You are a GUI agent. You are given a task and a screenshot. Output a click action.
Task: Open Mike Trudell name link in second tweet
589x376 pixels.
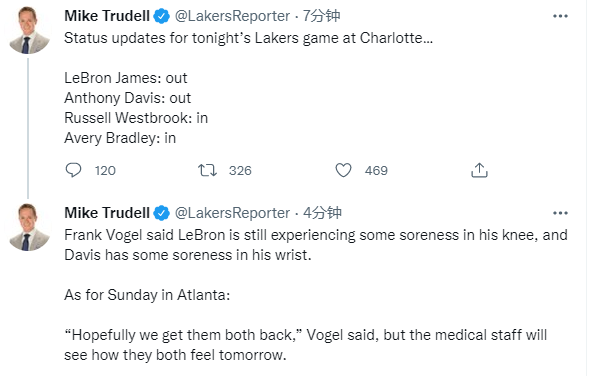(107, 213)
